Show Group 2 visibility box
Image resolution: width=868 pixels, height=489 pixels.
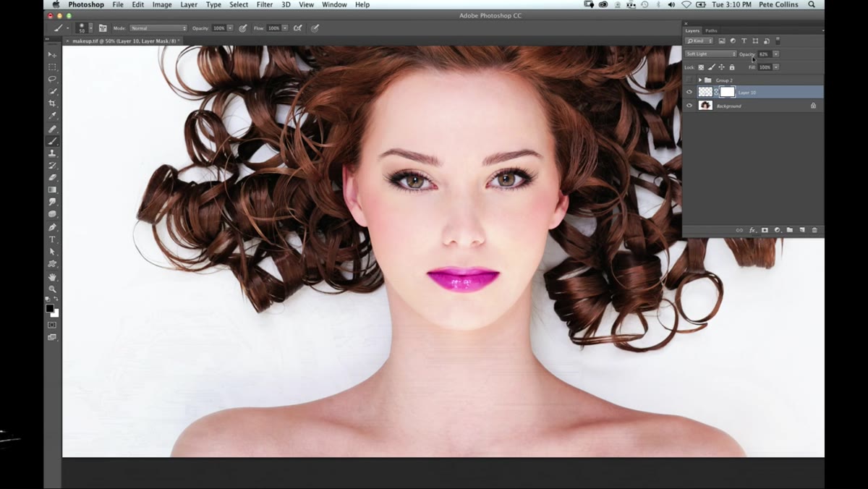689,80
